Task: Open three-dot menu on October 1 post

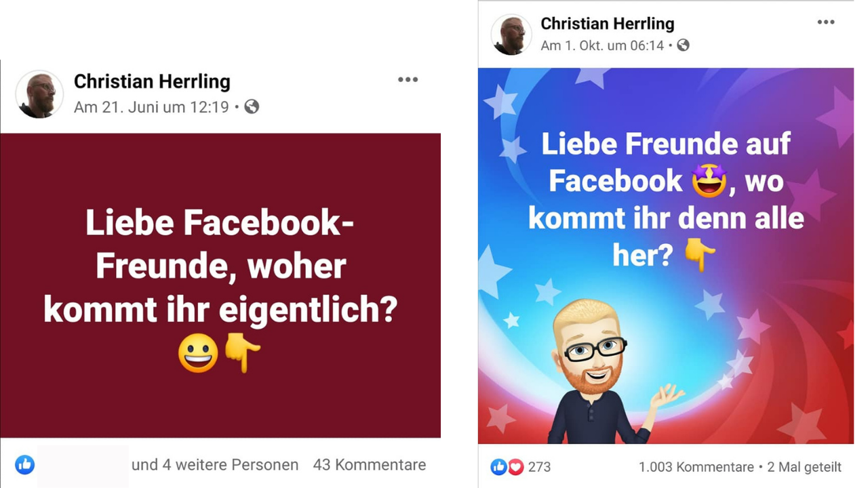Action: pyautogui.click(x=826, y=22)
